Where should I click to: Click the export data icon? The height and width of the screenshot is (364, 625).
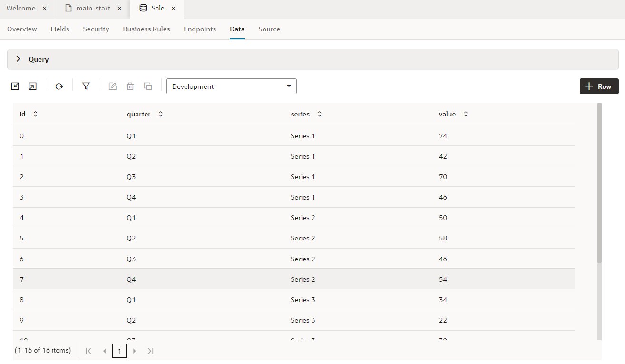(x=32, y=86)
